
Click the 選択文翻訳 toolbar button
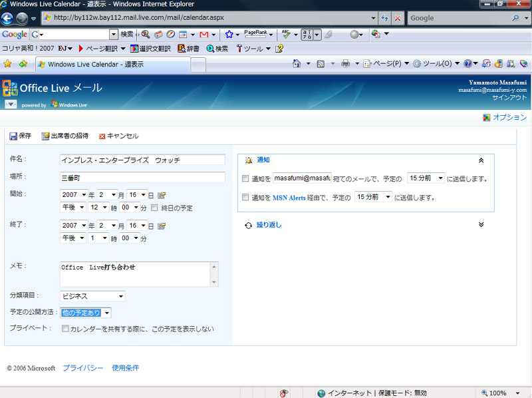pos(150,49)
